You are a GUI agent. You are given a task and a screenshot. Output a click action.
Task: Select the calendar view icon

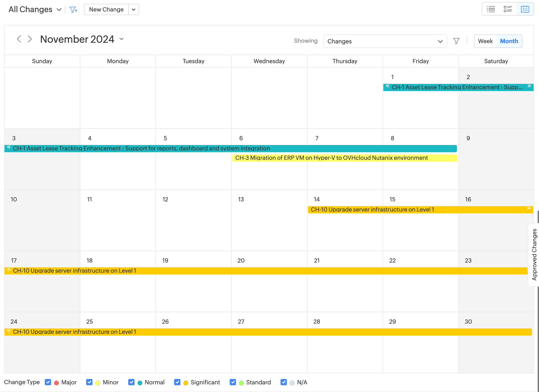tap(525, 9)
